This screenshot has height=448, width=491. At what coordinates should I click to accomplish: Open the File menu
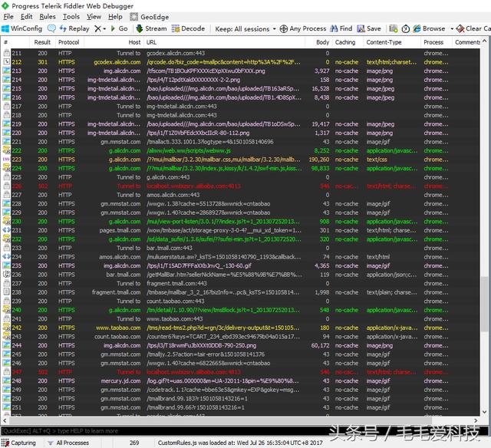tap(8, 17)
